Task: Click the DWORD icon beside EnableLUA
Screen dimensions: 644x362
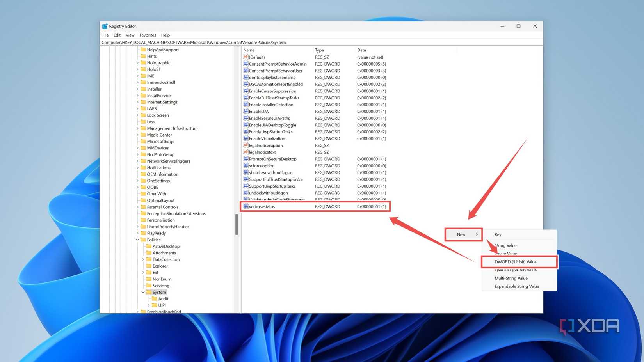Action: point(246,111)
